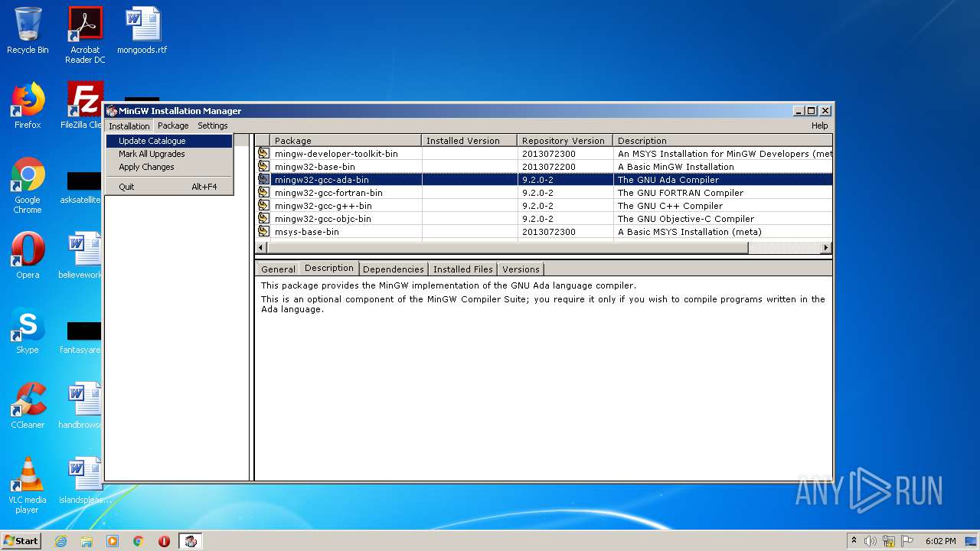Viewport: 980px width, 551px height.
Task: Open mongoods.rtf desktop file
Action: 142,31
